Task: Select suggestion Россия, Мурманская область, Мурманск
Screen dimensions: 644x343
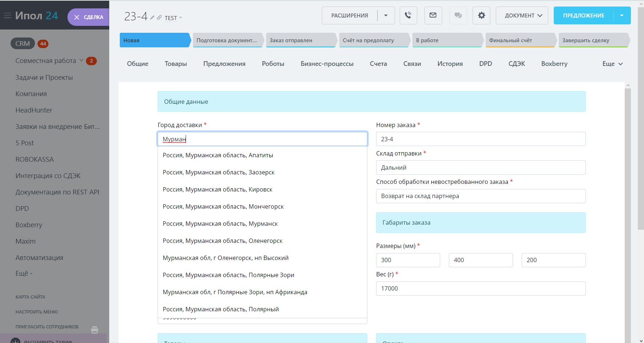Action: pyautogui.click(x=220, y=224)
